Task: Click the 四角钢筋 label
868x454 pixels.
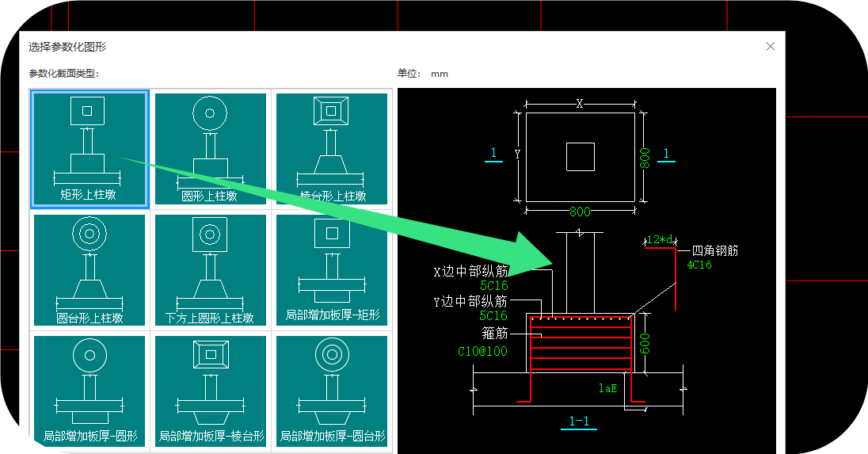Action: coord(714,251)
